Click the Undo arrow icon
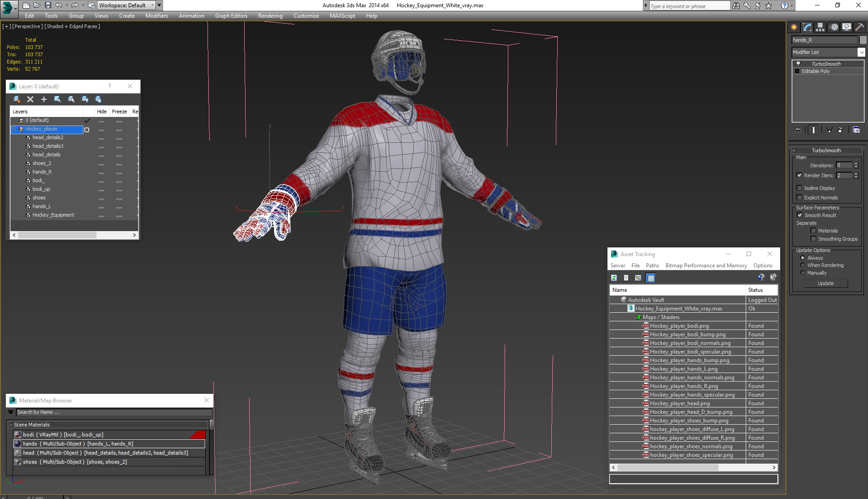Image resolution: width=868 pixels, height=499 pixels. click(59, 5)
